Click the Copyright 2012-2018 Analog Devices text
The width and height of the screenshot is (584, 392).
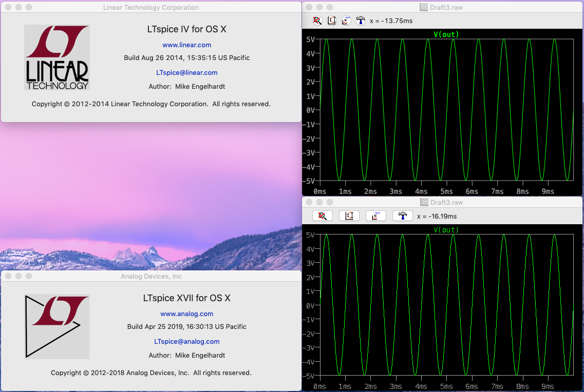tap(151, 373)
